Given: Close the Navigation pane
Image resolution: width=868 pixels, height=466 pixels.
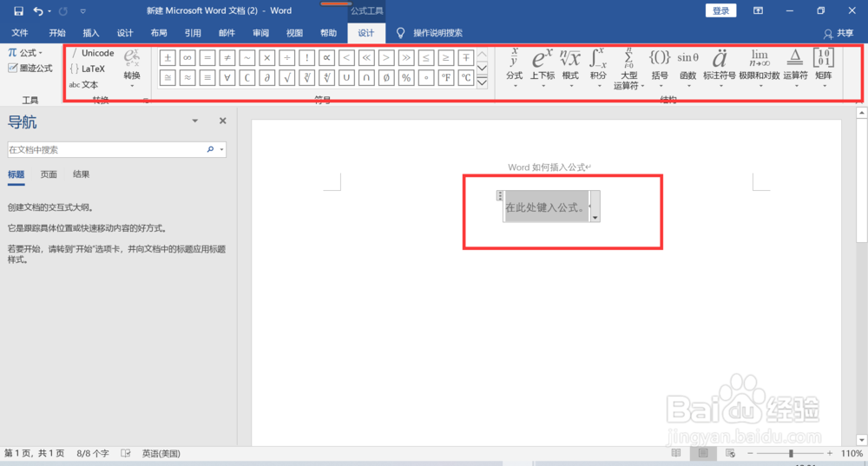Looking at the screenshot, I should [222, 121].
